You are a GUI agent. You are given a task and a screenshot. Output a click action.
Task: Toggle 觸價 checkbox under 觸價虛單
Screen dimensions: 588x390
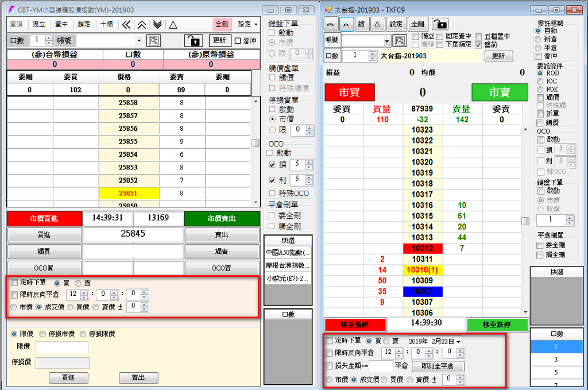tap(272, 77)
